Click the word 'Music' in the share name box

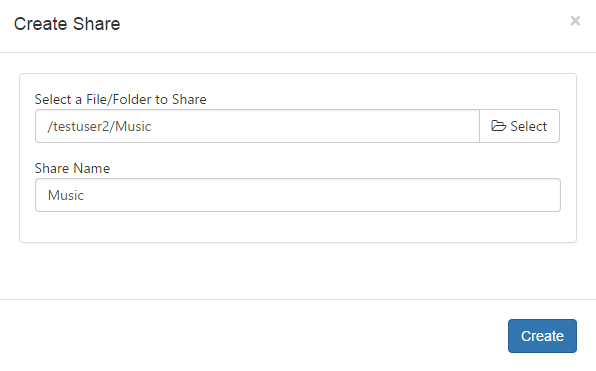tap(66, 195)
